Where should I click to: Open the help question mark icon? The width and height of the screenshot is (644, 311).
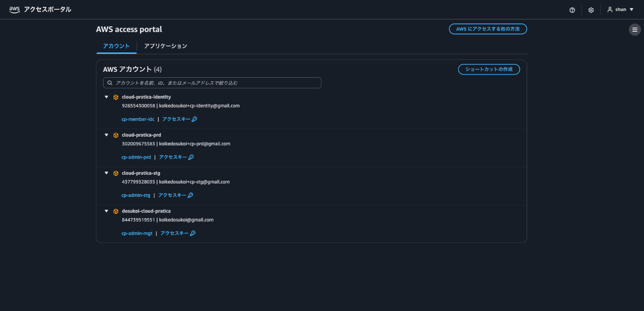point(572,10)
